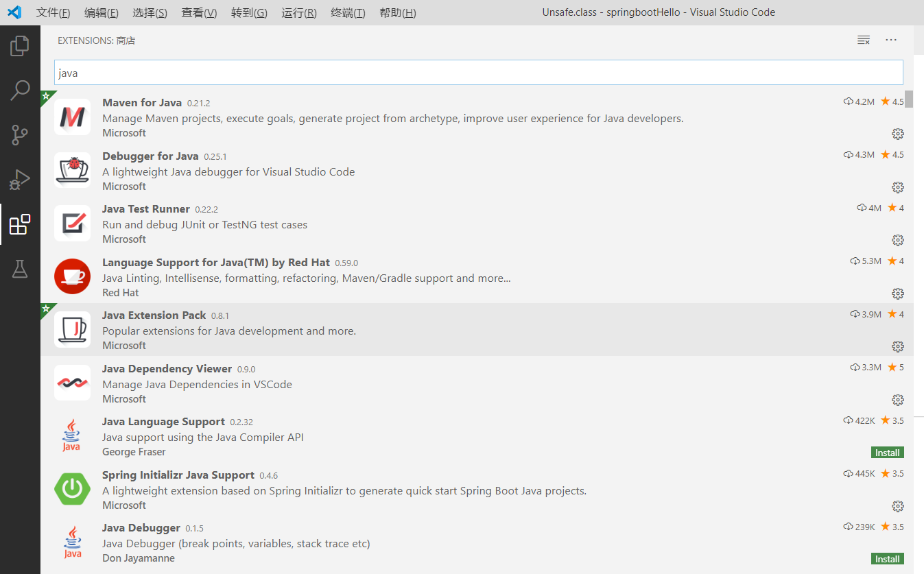Viewport: 924px width, 574px height.
Task: Click the Java Test Runner extension icon
Action: pyautogui.click(x=72, y=224)
